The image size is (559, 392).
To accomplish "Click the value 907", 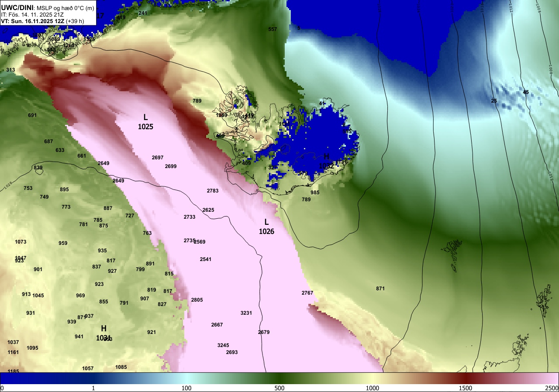I will point(145,299).
